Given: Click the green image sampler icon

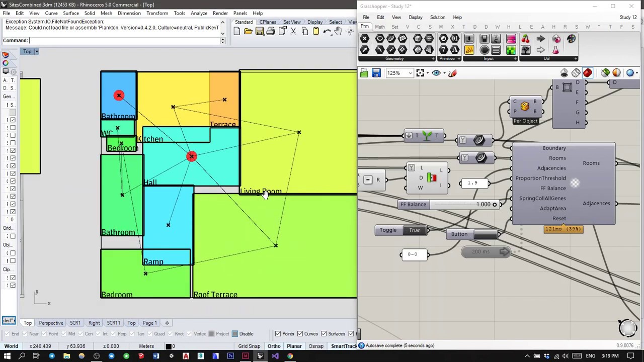Looking at the screenshot, I should click(511, 50).
